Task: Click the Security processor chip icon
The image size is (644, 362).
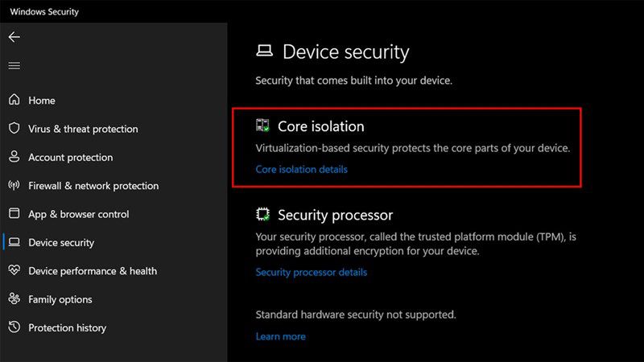Action: pyautogui.click(x=262, y=214)
